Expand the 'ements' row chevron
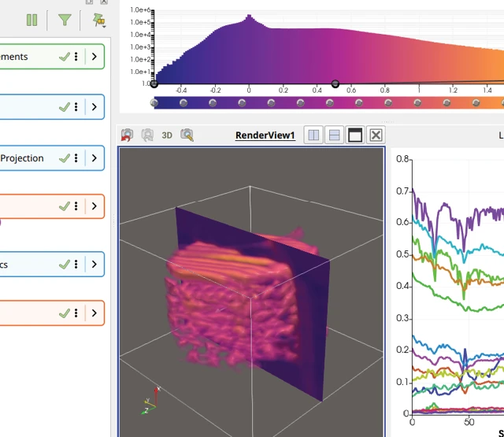The width and height of the screenshot is (504, 437). (94, 57)
